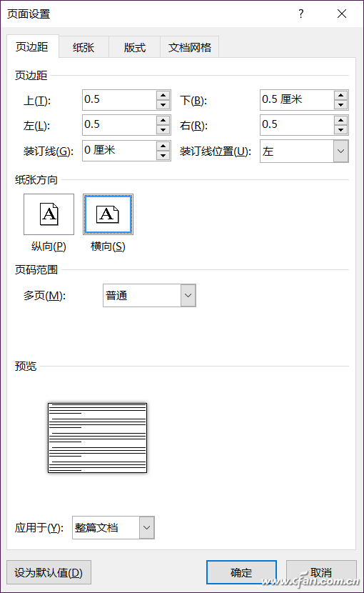
Task: Select the landscape 横向 orientation icon
Action: pyautogui.click(x=108, y=214)
